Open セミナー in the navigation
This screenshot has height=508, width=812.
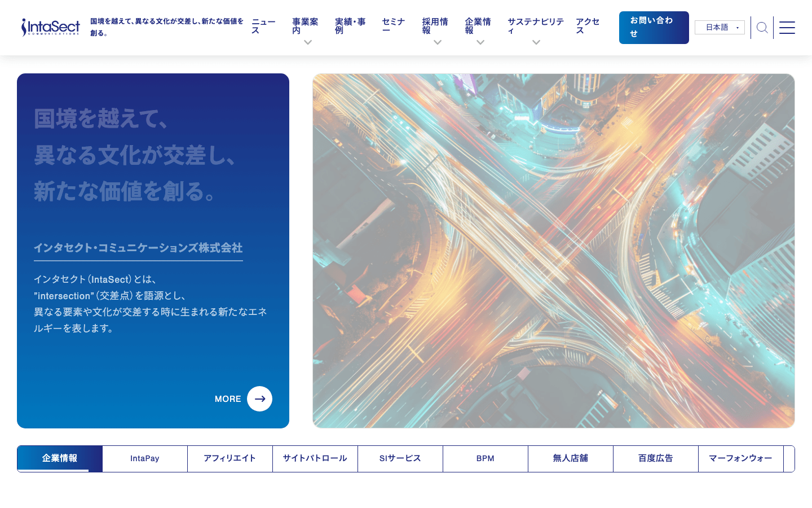394,26
